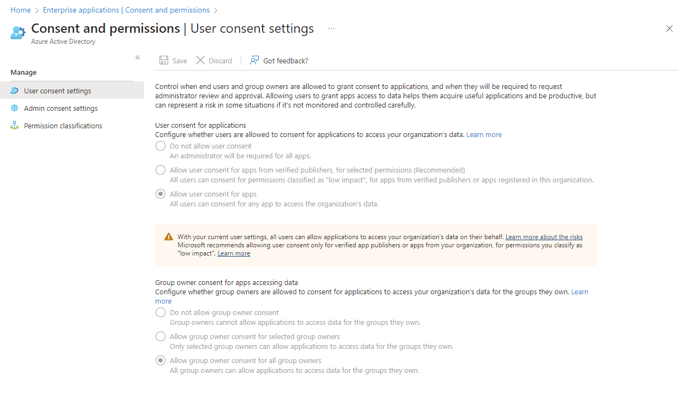This screenshot has width=688, height=398.
Task: Click "An administrator will be required for all apps."
Action: (x=240, y=156)
